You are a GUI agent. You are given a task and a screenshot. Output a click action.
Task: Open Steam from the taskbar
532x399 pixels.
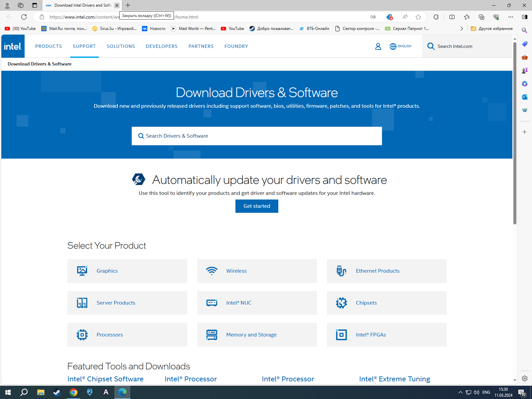pos(57,392)
